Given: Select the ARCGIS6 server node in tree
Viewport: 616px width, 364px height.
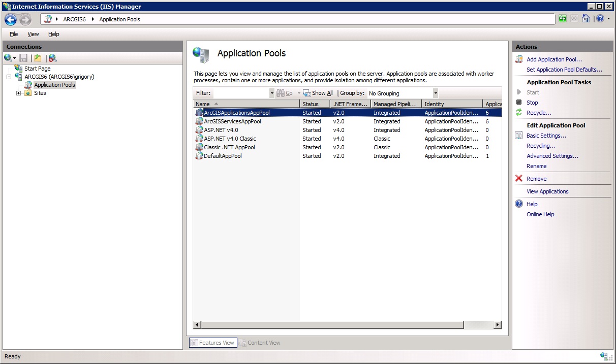Looking at the screenshot, I should click(59, 77).
